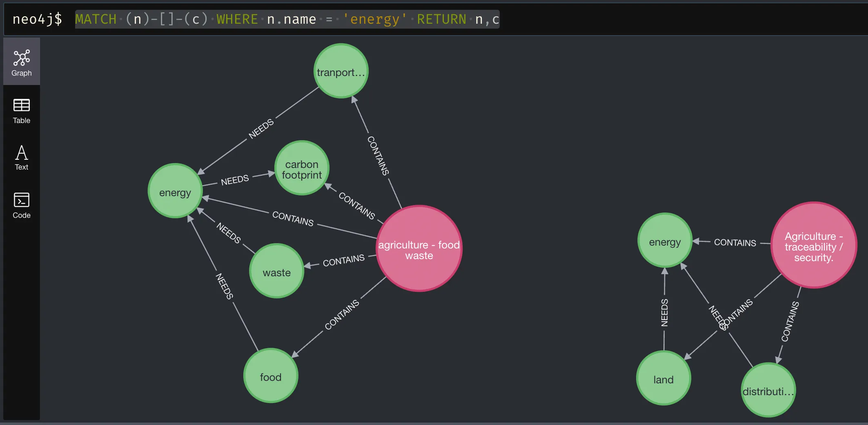Click the right cluster 'energy' node
This screenshot has height=425, width=868.
click(664, 241)
